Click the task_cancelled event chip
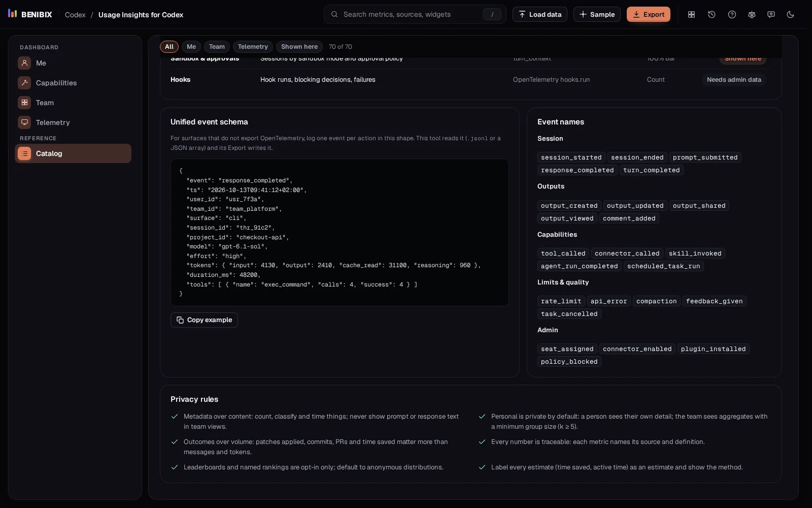 coord(569,314)
